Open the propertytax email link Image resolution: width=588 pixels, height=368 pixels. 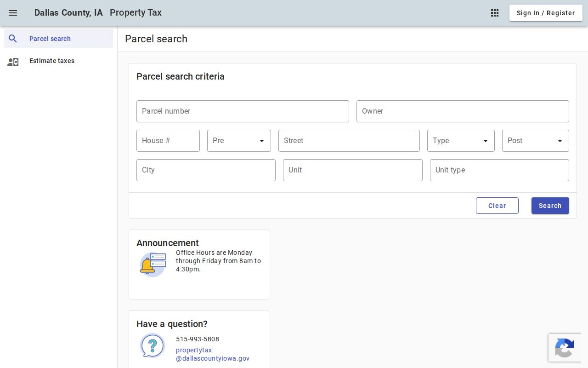point(213,354)
